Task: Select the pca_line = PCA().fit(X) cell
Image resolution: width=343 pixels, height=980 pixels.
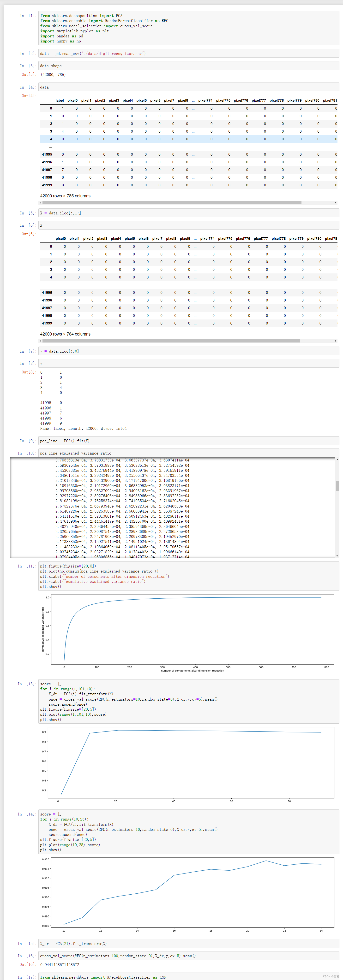Action: click(189, 441)
